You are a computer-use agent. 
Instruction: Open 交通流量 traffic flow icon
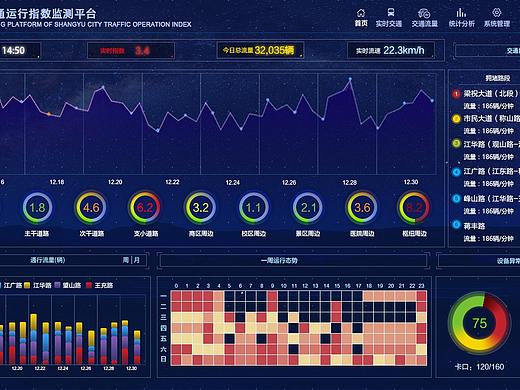[x=424, y=13]
